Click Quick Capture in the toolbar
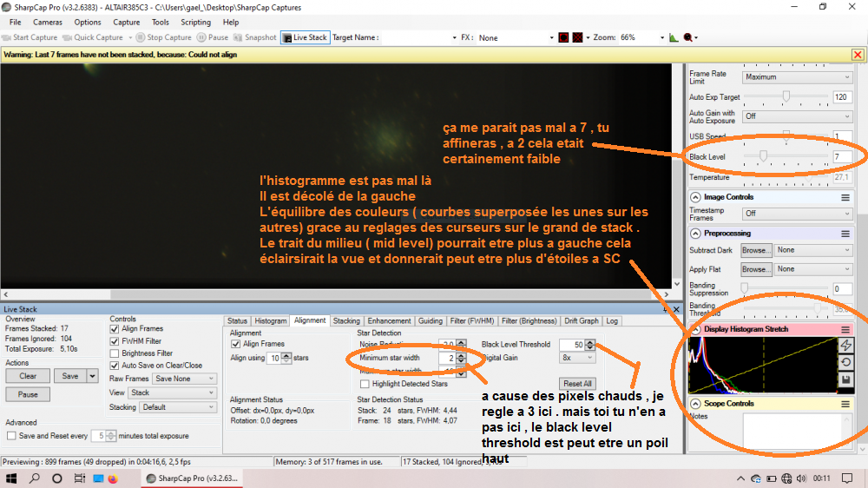 point(93,37)
